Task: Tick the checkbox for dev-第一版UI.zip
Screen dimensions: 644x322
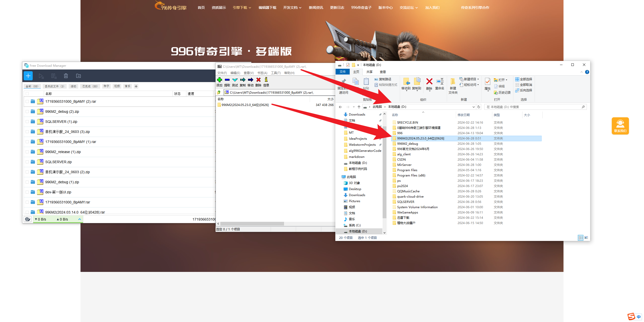Action: click(x=27, y=192)
